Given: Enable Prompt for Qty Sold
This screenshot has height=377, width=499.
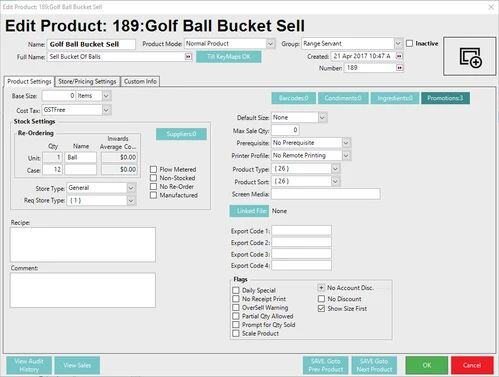Looking at the screenshot, I should [236, 325].
